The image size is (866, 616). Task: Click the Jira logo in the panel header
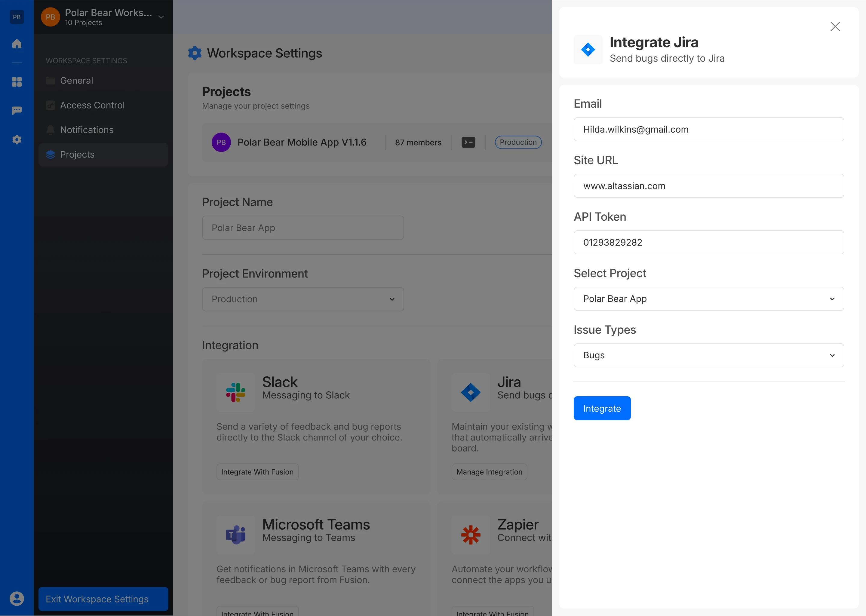tap(588, 50)
